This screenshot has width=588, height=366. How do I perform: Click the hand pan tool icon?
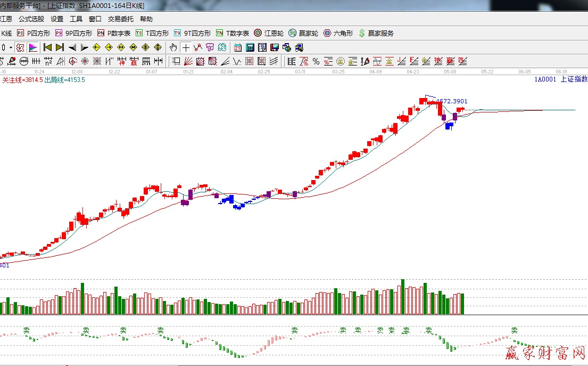[173, 47]
